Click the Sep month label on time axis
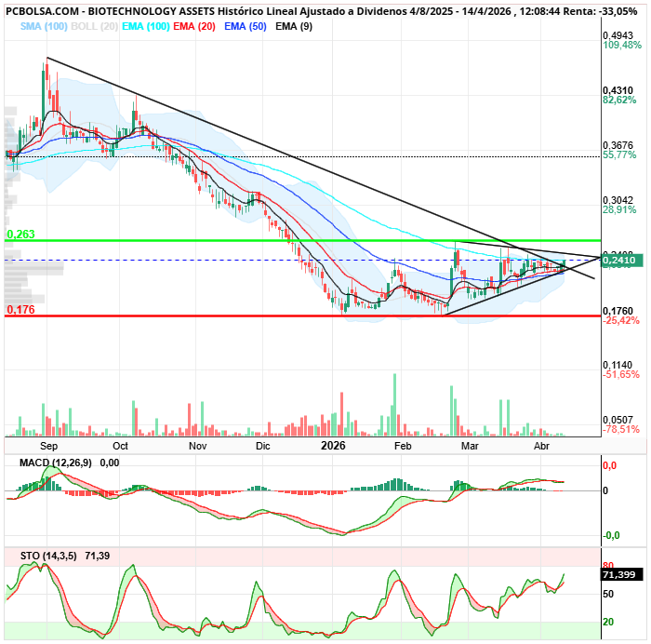The image size is (651, 644). tap(50, 446)
